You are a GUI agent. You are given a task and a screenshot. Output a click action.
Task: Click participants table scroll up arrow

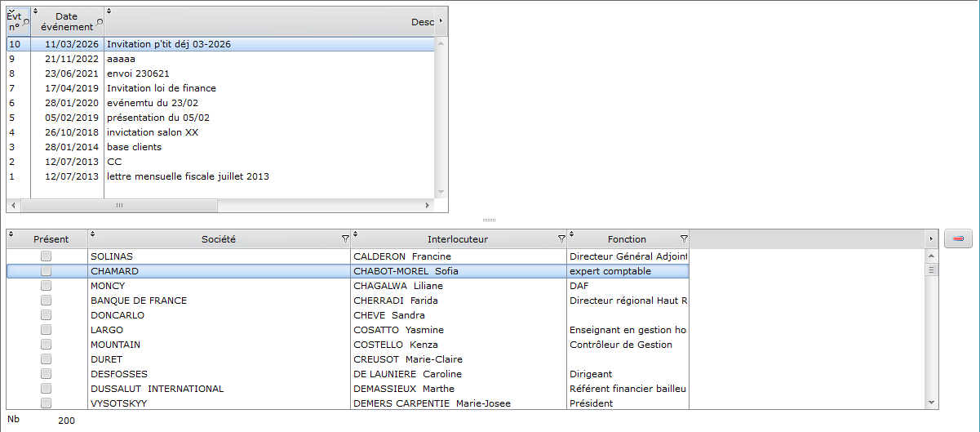[x=932, y=255]
